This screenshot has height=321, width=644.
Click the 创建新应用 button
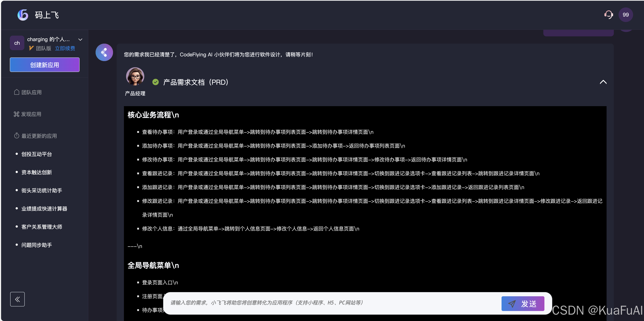[x=45, y=65]
